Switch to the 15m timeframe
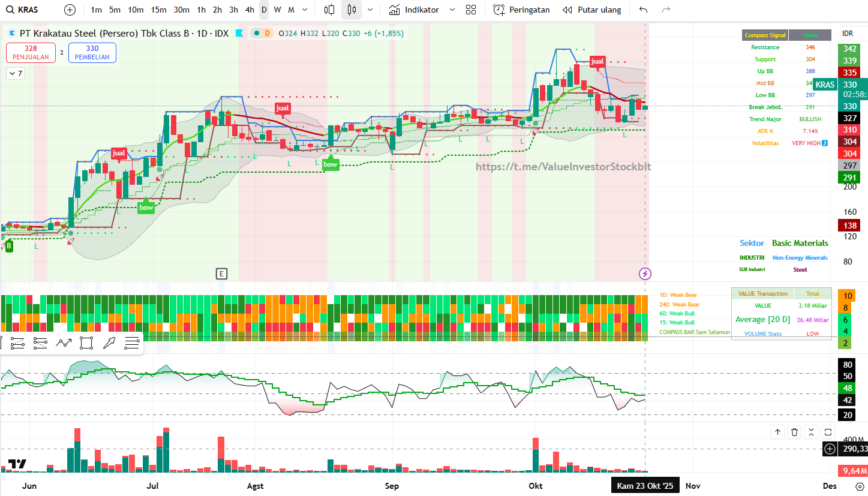Screen dimensions: 868x496 point(159,10)
